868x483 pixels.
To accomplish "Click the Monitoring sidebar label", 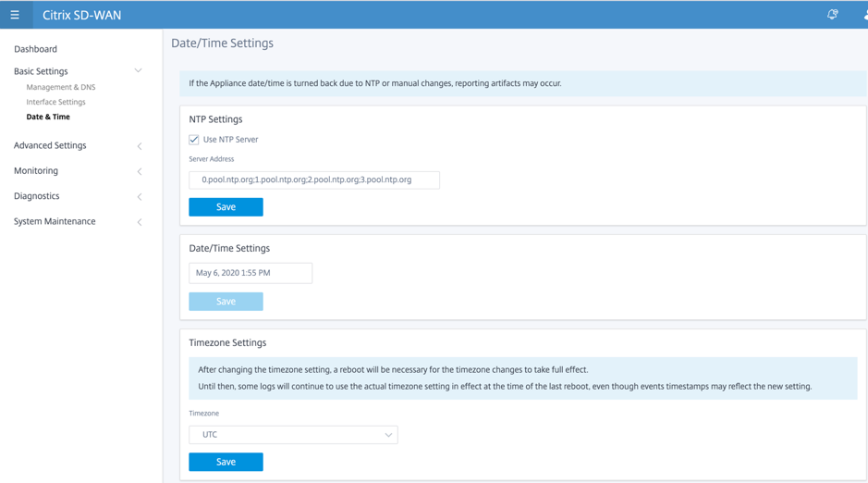I will pyautogui.click(x=36, y=170).
